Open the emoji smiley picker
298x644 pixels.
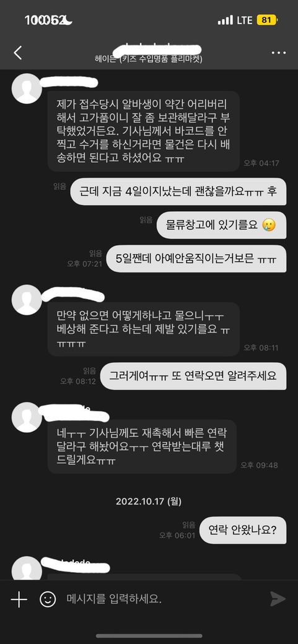tap(48, 599)
